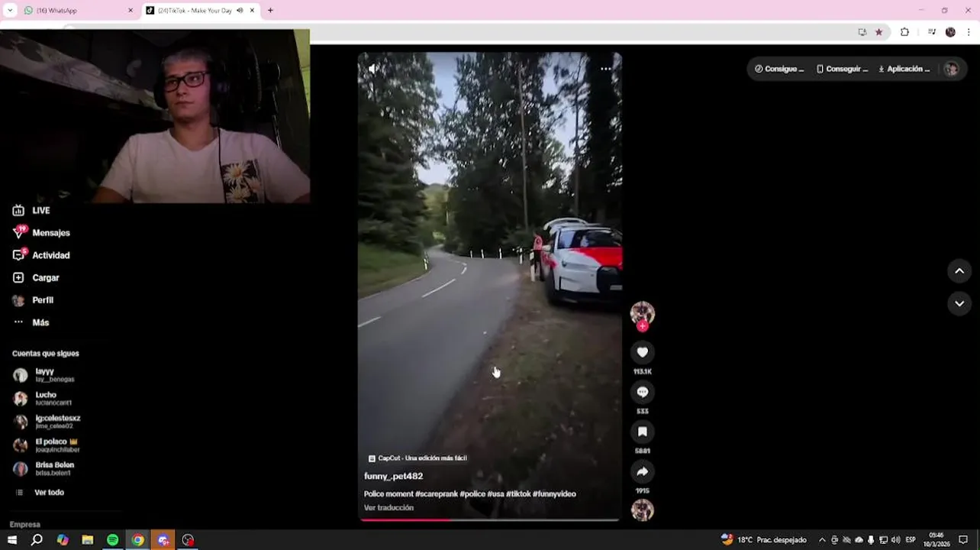Open File Explorer from taskbar
Screen dimensions: 980x550
[88, 540]
